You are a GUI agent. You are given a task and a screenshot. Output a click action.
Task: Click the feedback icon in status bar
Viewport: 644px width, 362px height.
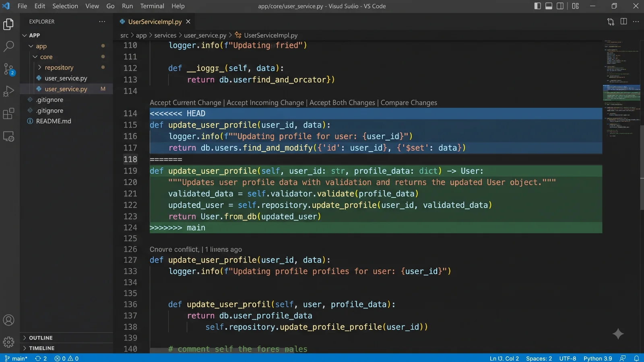pyautogui.click(x=623, y=358)
